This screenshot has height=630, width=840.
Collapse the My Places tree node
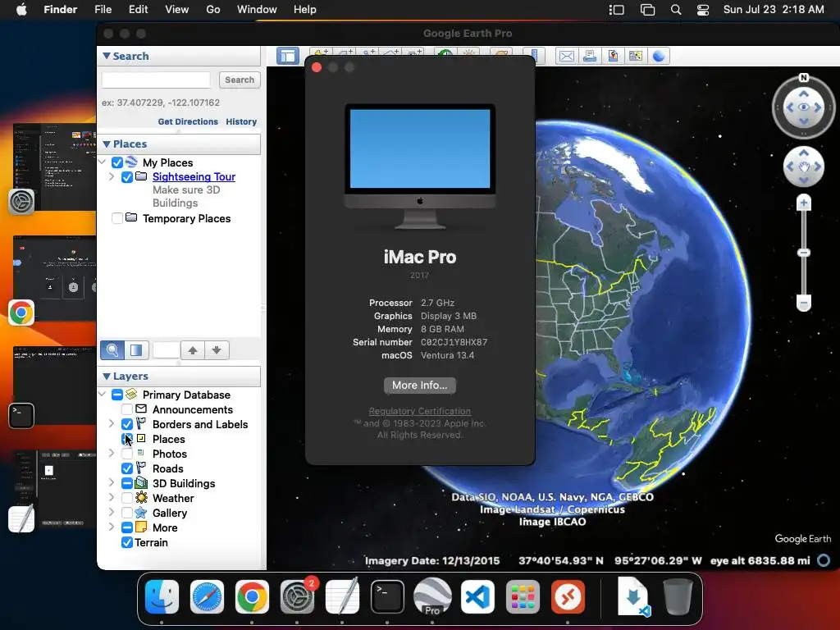point(103,162)
